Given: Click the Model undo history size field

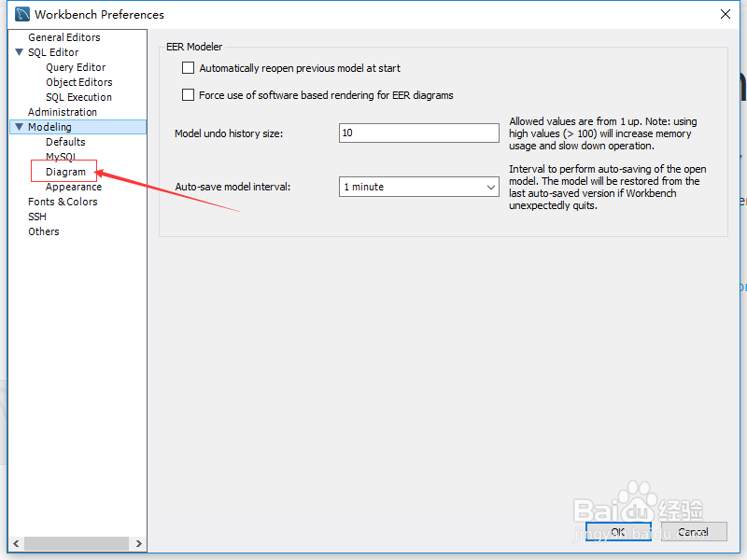Looking at the screenshot, I should [418, 133].
